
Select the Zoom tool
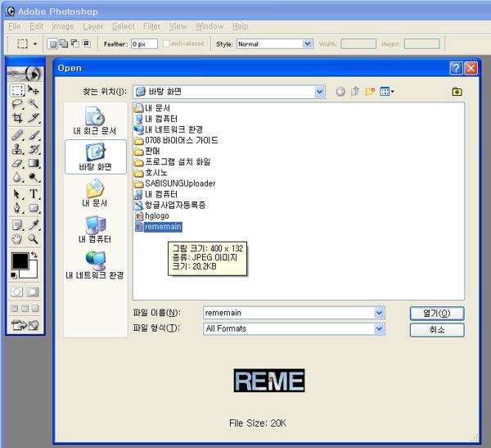[x=34, y=239]
